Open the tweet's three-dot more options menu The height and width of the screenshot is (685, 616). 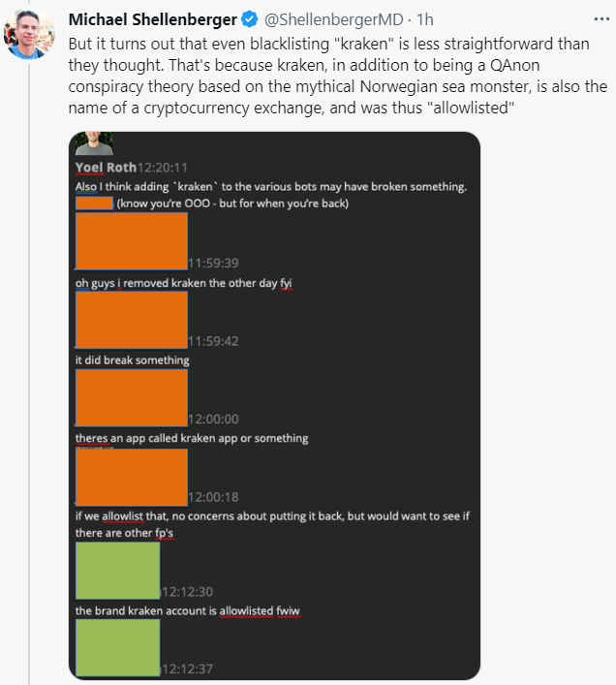(x=593, y=19)
